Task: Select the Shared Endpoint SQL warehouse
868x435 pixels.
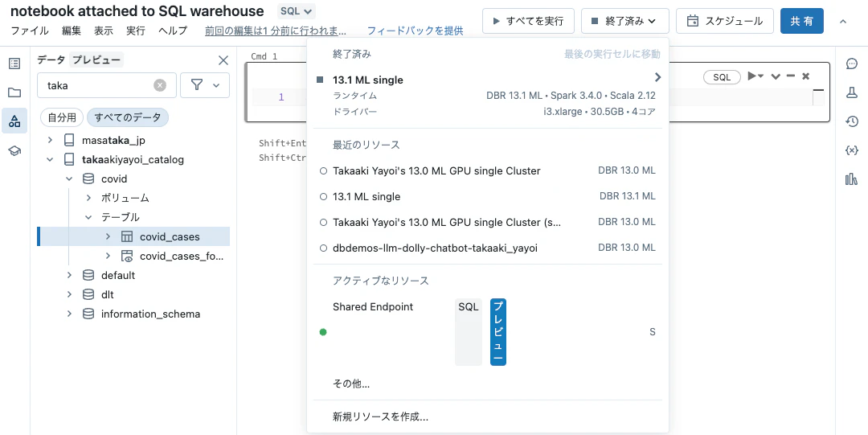Action: coord(488,332)
